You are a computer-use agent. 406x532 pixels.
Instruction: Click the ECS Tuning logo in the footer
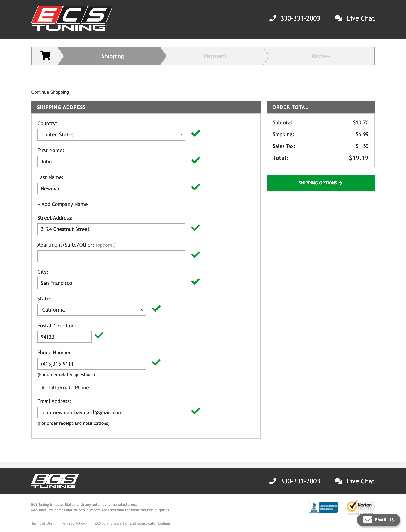pos(55,481)
